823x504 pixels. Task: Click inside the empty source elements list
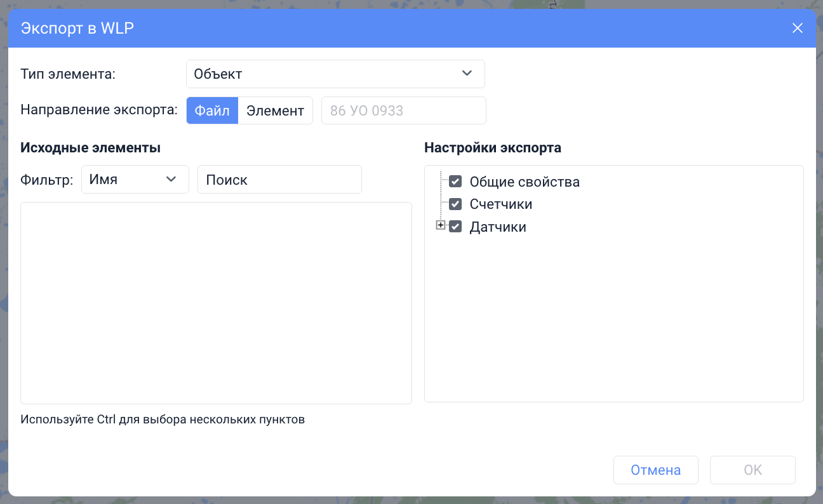216,303
